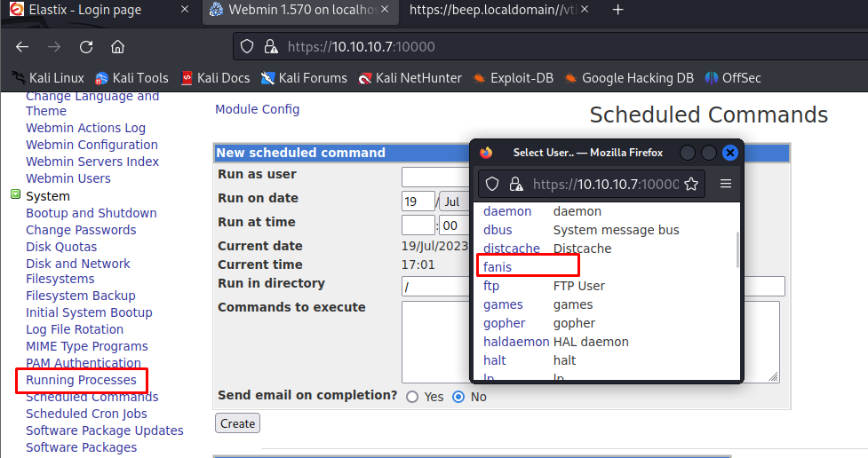Click the Run on date day field

pyautogui.click(x=418, y=201)
